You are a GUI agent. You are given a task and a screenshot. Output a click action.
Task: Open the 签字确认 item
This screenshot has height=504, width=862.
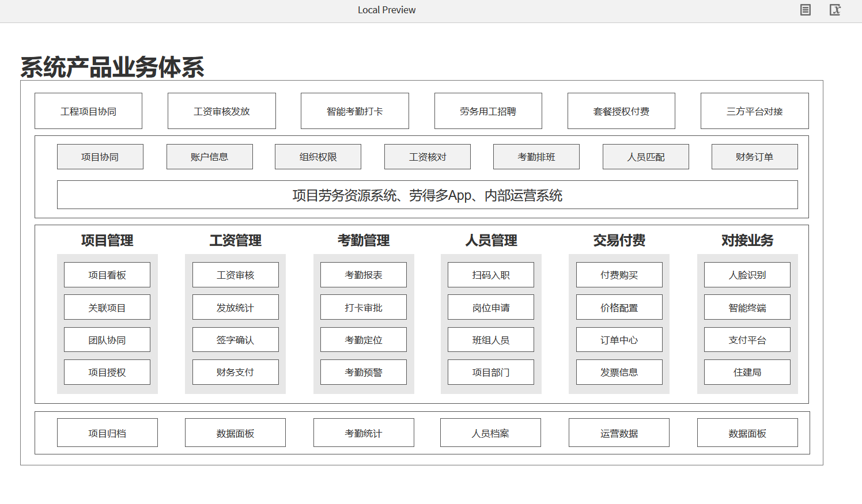point(236,340)
